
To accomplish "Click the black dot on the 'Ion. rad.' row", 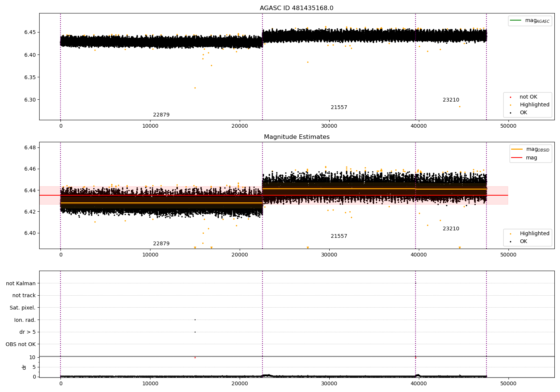I will [x=195, y=320].
